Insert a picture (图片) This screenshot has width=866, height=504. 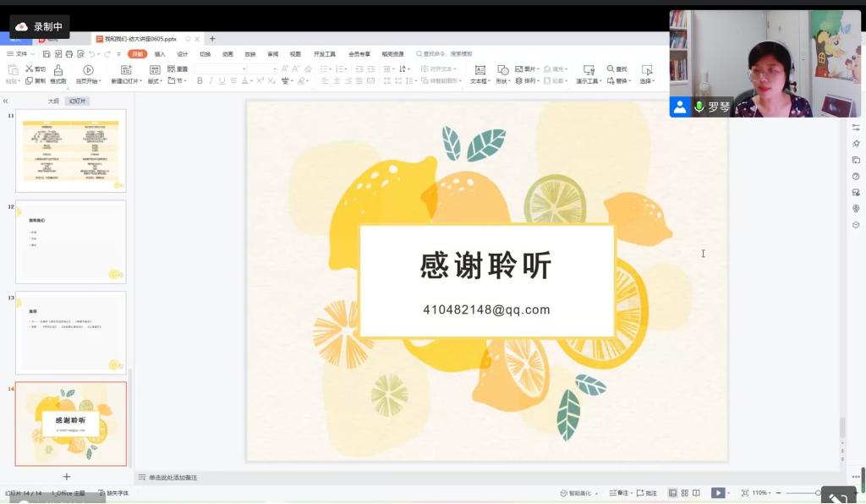523,68
